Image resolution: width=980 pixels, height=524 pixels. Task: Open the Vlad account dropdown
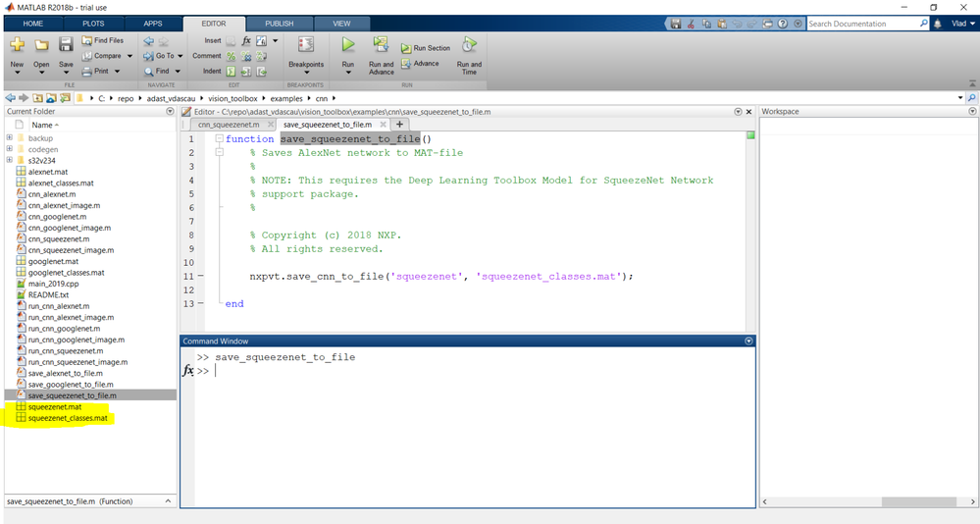pos(962,24)
